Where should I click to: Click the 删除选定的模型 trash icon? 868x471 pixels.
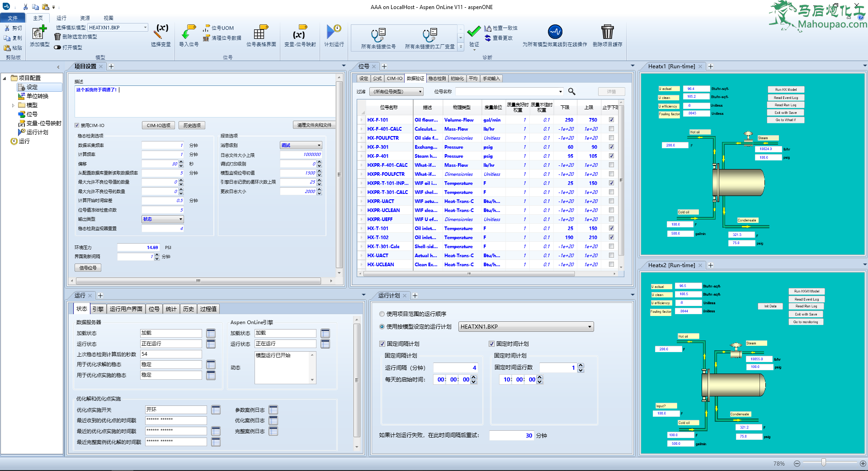click(x=57, y=37)
